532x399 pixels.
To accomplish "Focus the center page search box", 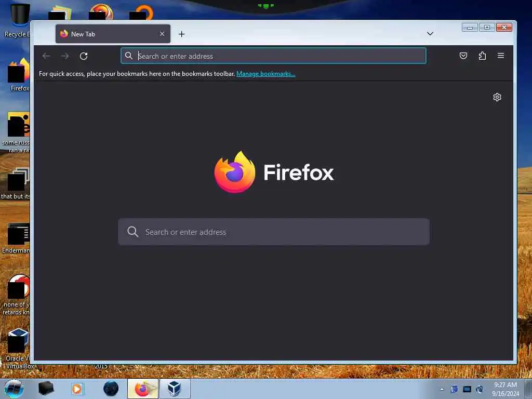I will [x=273, y=232].
